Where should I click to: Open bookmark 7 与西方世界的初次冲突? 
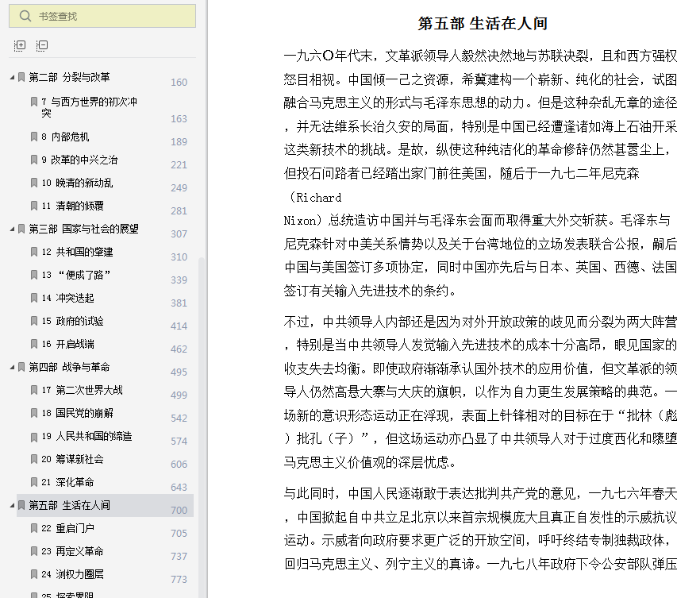[89, 107]
